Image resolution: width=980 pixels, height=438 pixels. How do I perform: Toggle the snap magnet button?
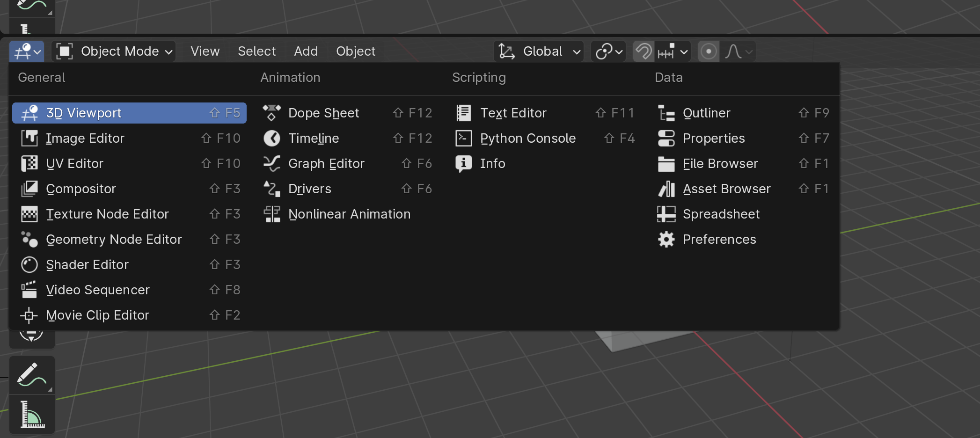tap(644, 51)
